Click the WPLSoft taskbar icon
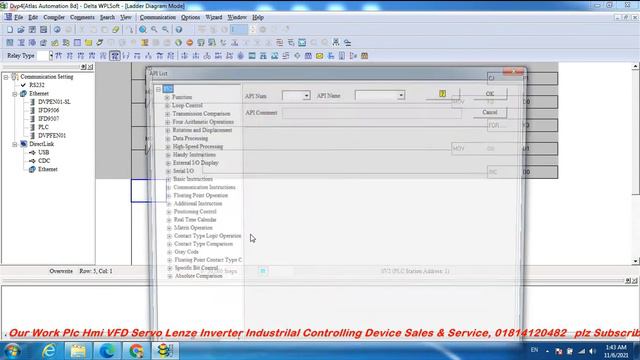Viewport: 640px width, 360px height. (165, 351)
